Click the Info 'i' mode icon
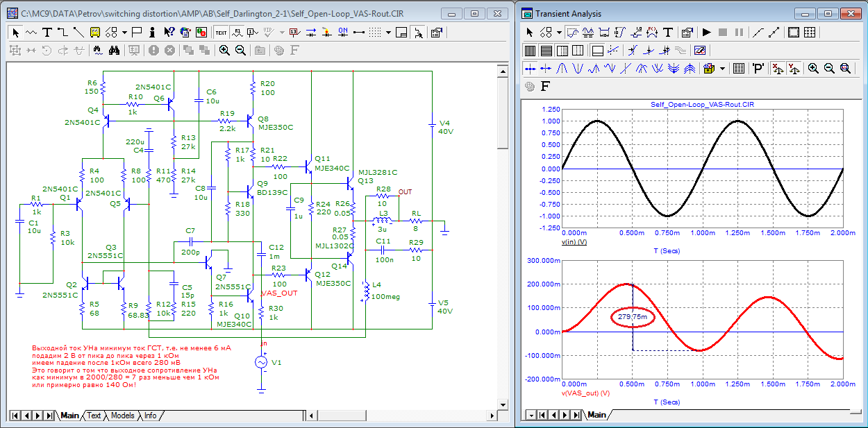 pos(152,32)
